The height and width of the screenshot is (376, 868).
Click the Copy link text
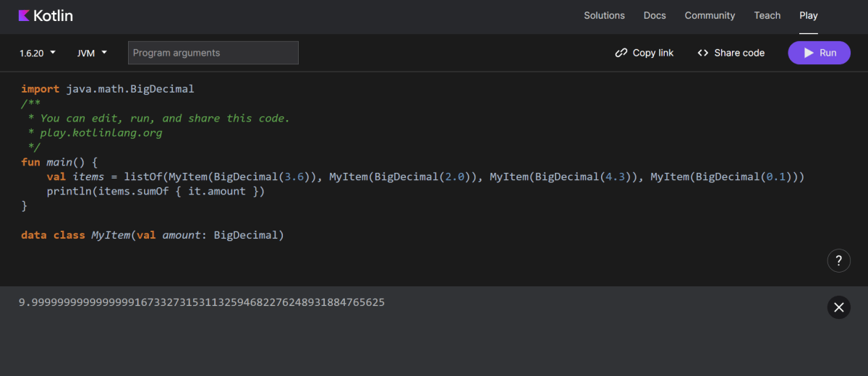[x=653, y=53]
